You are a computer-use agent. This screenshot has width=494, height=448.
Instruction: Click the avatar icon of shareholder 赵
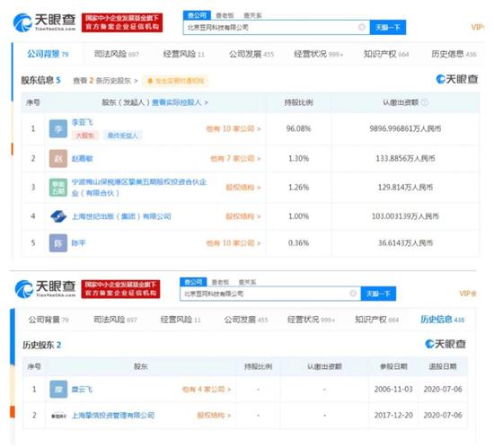click(58, 158)
